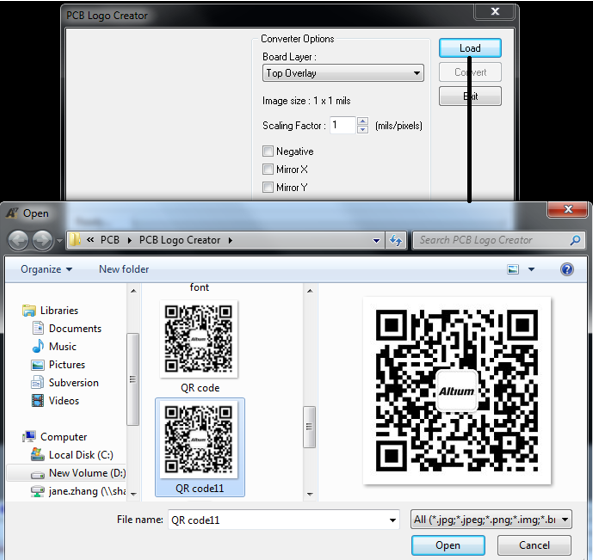593x560 pixels.
Task: Select the QR code file thumbnail
Action: pos(199,339)
